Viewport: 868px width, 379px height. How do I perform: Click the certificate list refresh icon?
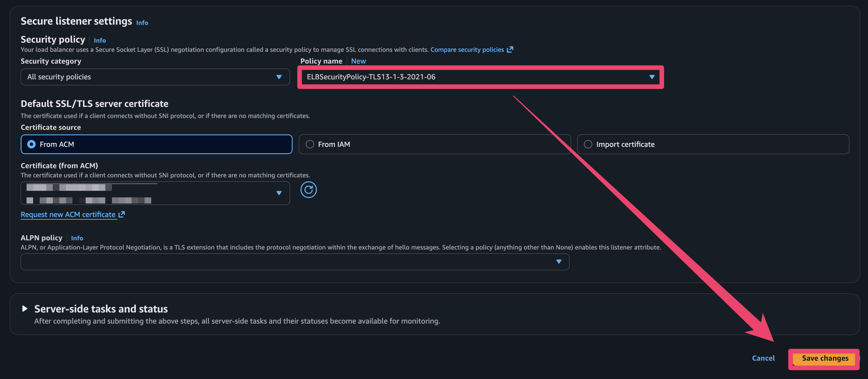click(308, 190)
